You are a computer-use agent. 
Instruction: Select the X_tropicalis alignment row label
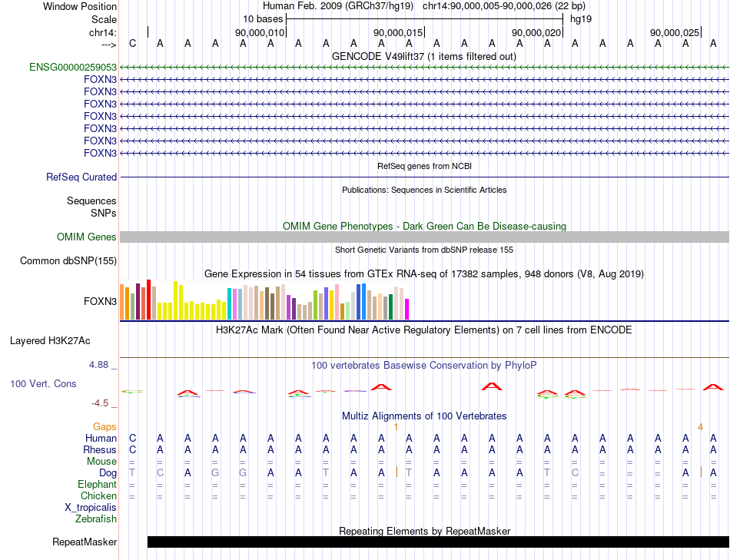coord(91,508)
